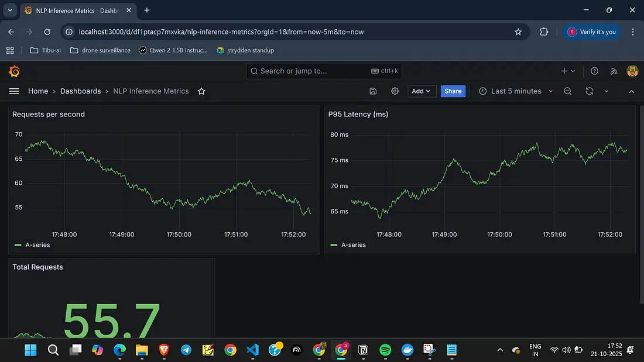
Task: Open the hamburger navigation menu
Action: (x=14, y=91)
